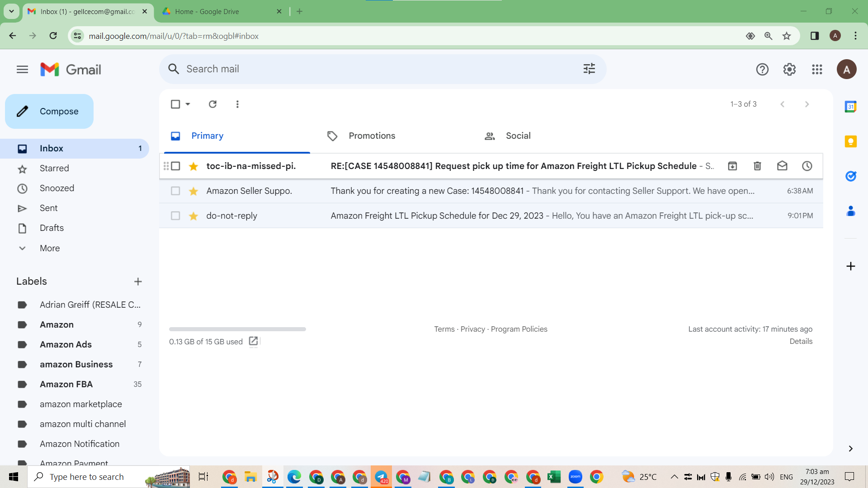Image resolution: width=868 pixels, height=488 pixels.
Task: Open the Snoozed folder
Action: [75, 188]
